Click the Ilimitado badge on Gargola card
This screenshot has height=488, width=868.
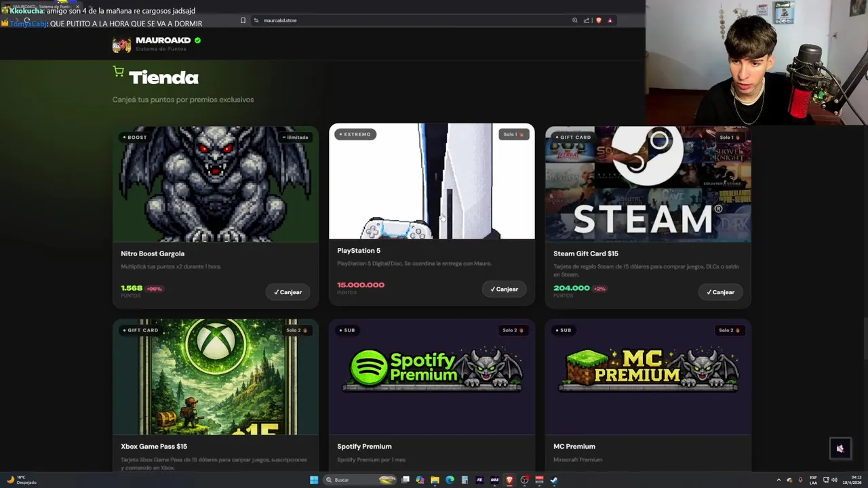pyautogui.click(x=296, y=138)
